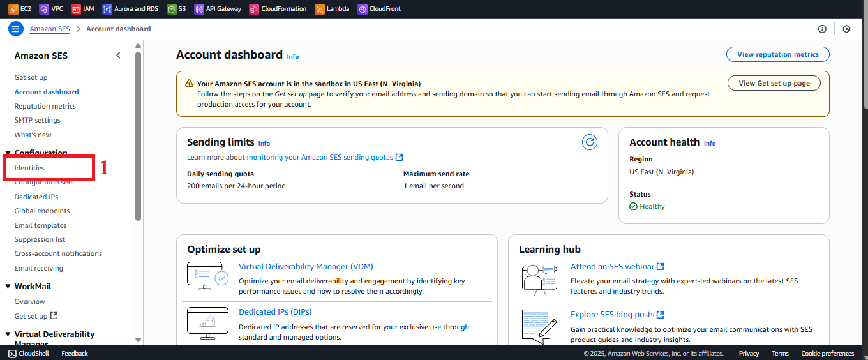Image resolution: width=868 pixels, height=360 pixels.
Task: Click the Virtual Deliverability Manager monitor icon
Action: pos(207,276)
